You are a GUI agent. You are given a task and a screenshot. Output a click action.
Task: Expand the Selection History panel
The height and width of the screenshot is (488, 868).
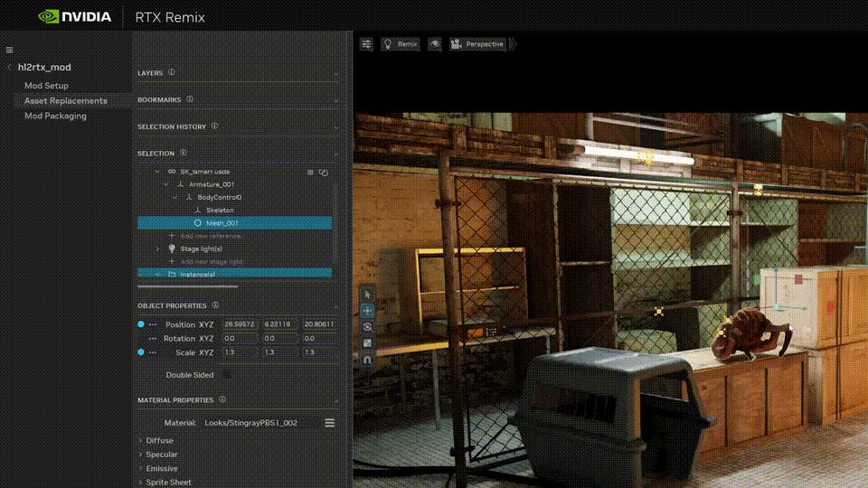coord(336,127)
